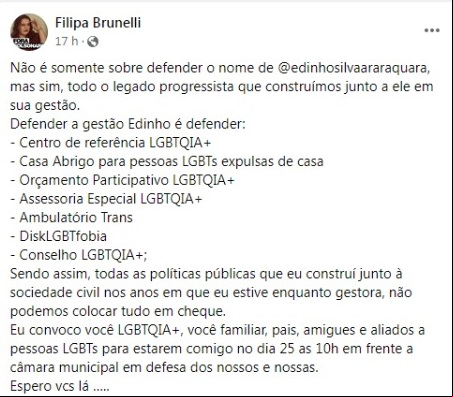This screenshot has width=453, height=397.
Task: Click the 'DiskLGBTfobia' list item text
Action: coord(63,236)
